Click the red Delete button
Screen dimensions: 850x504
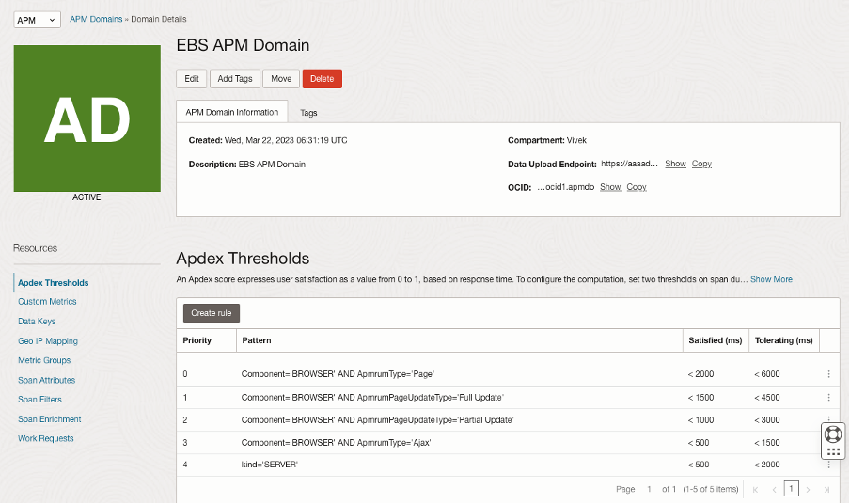322,79
